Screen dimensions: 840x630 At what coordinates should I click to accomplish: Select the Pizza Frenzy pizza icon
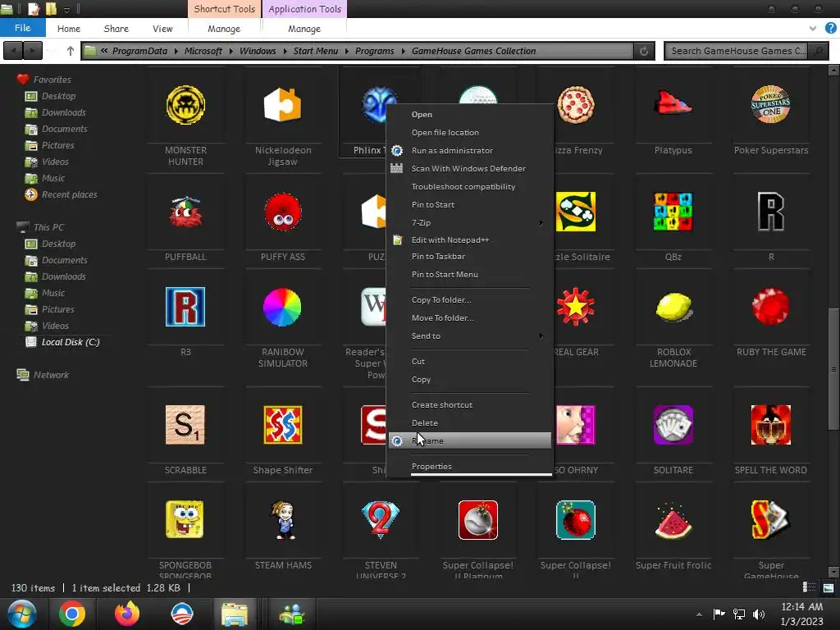click(575, 105)
